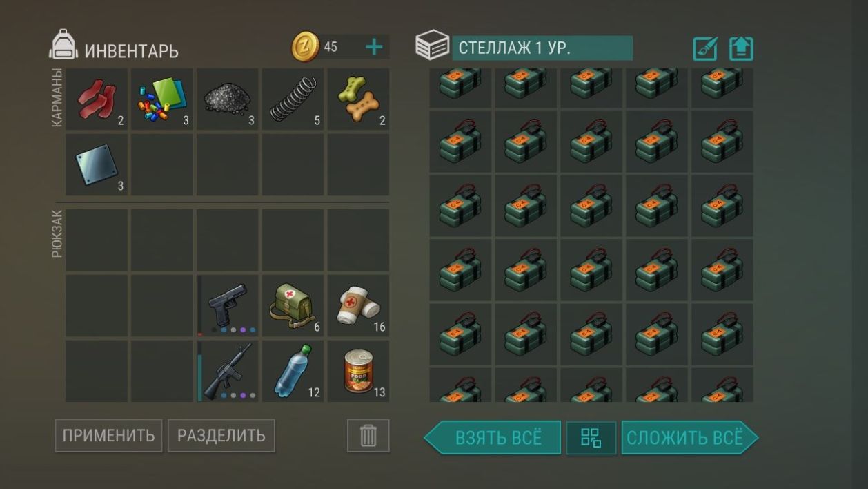868x489 pixels.
Task: Select the water bottle stack
Action: coord(293,371)
